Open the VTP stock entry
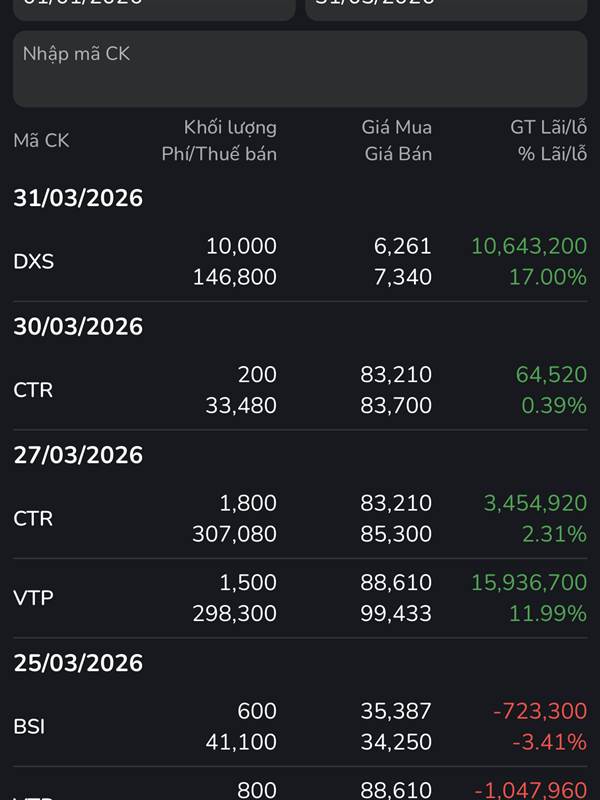The height and width of the screenshot is (800, 600). tap(34, 598)
